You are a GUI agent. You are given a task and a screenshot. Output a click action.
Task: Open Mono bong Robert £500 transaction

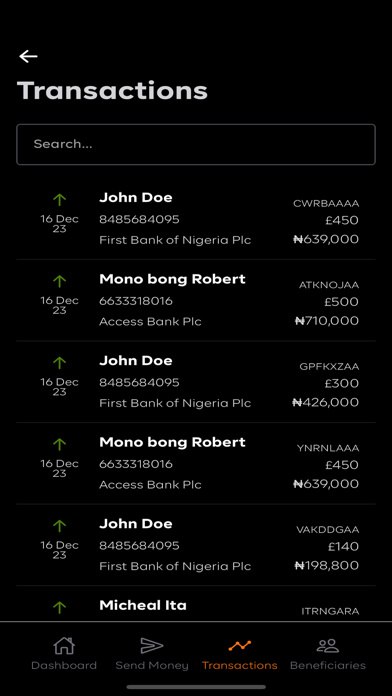tap(196, 301)
